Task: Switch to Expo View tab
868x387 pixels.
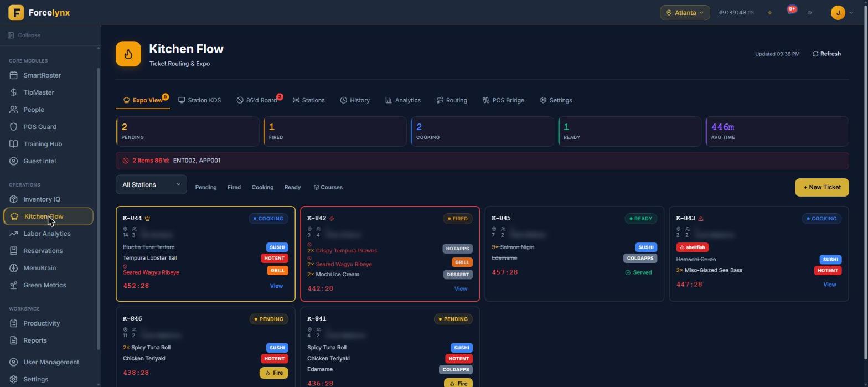Action: 143,100
